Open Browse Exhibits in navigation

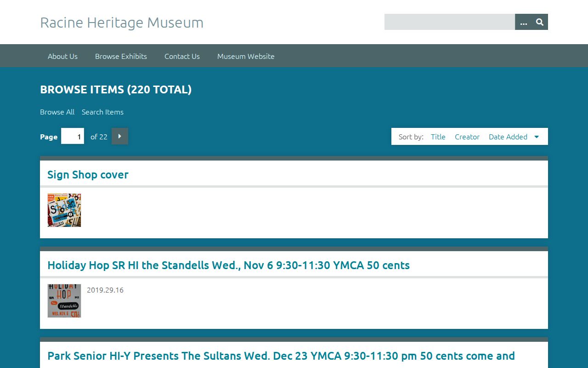click(x=121, y=56)
